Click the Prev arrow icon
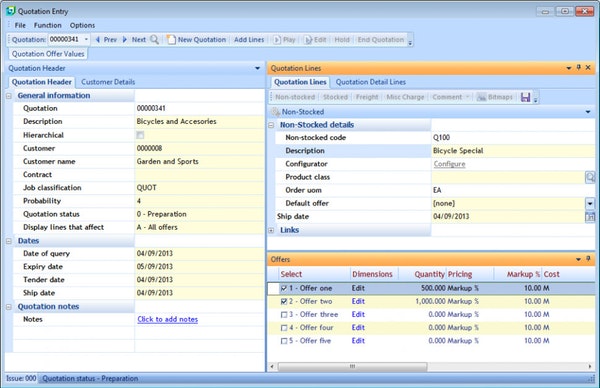 coord(98,39)
